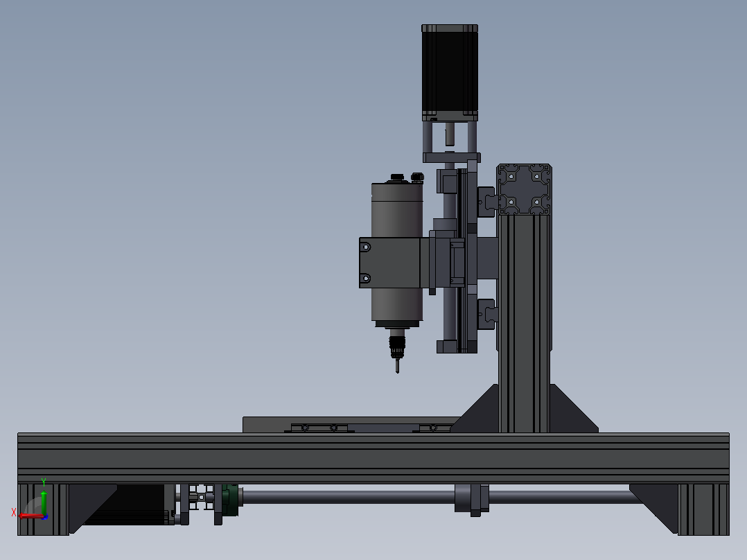The height and width of the screenshot is (560, 747).
Task: Select the right-side extrusion foot of the frame
Action: [703, 509]
